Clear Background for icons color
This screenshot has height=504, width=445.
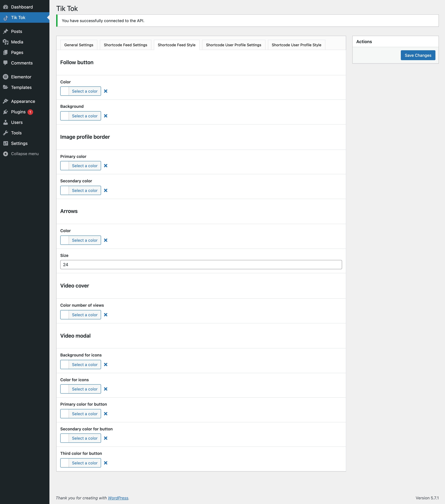click(x=106, y=365)
